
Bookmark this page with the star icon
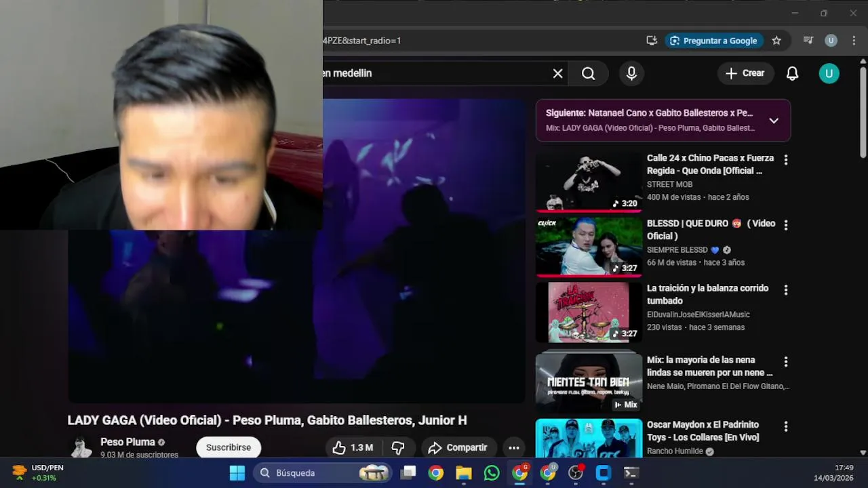776,41
